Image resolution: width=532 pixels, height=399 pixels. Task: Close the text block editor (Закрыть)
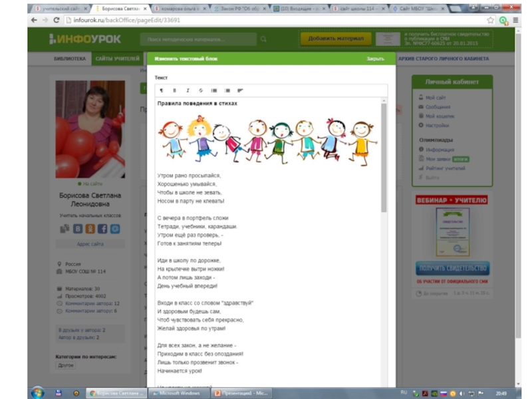(375, 59)
